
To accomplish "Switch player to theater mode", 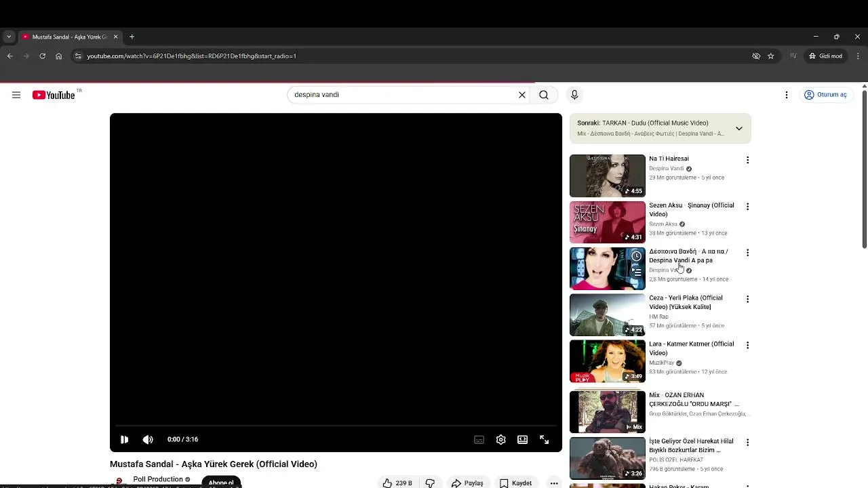I will tap(522, 440).
